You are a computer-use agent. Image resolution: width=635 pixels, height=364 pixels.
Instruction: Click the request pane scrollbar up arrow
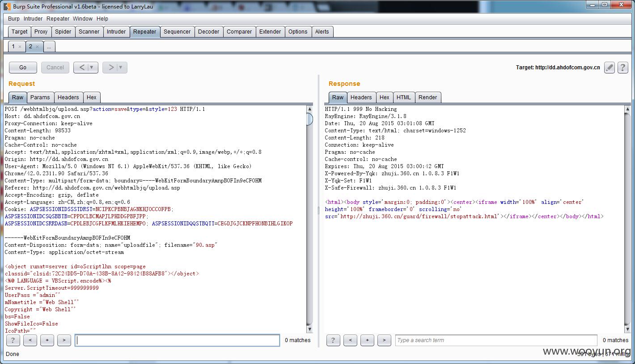click(x=309, y=109)
